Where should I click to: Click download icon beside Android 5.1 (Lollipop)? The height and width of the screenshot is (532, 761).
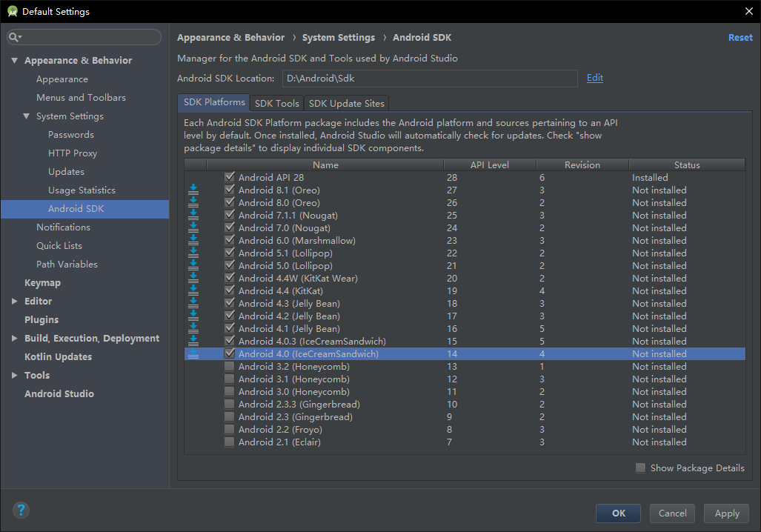(193, 253)
